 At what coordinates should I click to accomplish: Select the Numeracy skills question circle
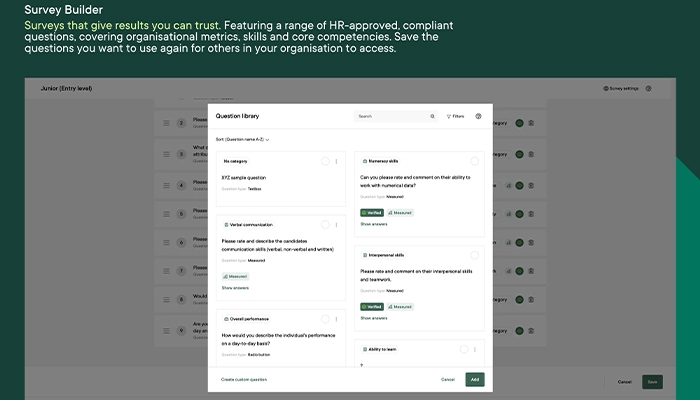click(x=474, y=161)
